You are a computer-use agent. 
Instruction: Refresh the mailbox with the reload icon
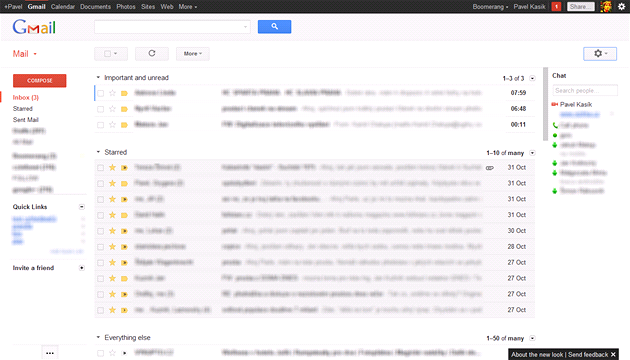point(152,53)
